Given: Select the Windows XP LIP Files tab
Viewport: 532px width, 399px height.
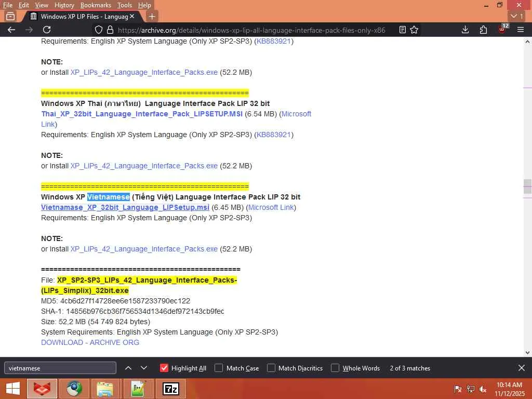Looking at the screenshot, I should [x=82, y=16].
